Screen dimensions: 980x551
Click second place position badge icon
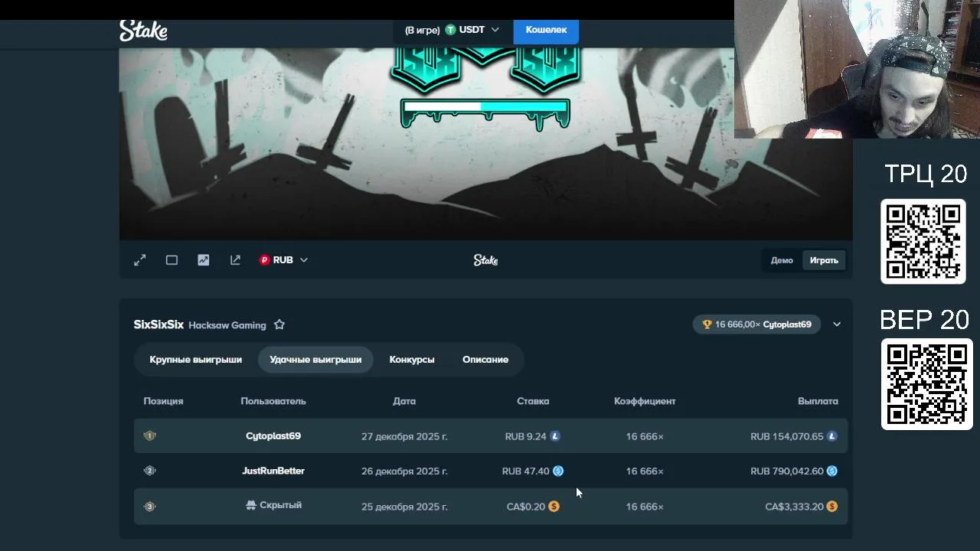pyautogui.click(x=150, y=471)
